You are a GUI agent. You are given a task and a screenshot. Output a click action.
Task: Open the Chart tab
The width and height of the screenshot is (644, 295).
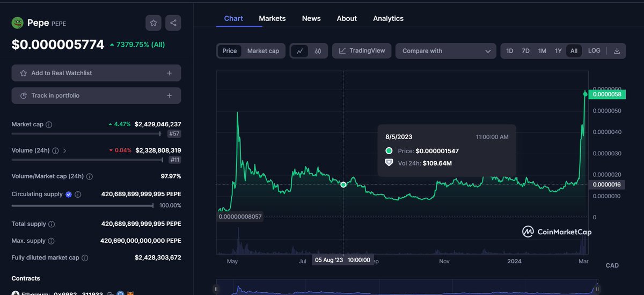(x=233, y=18)
